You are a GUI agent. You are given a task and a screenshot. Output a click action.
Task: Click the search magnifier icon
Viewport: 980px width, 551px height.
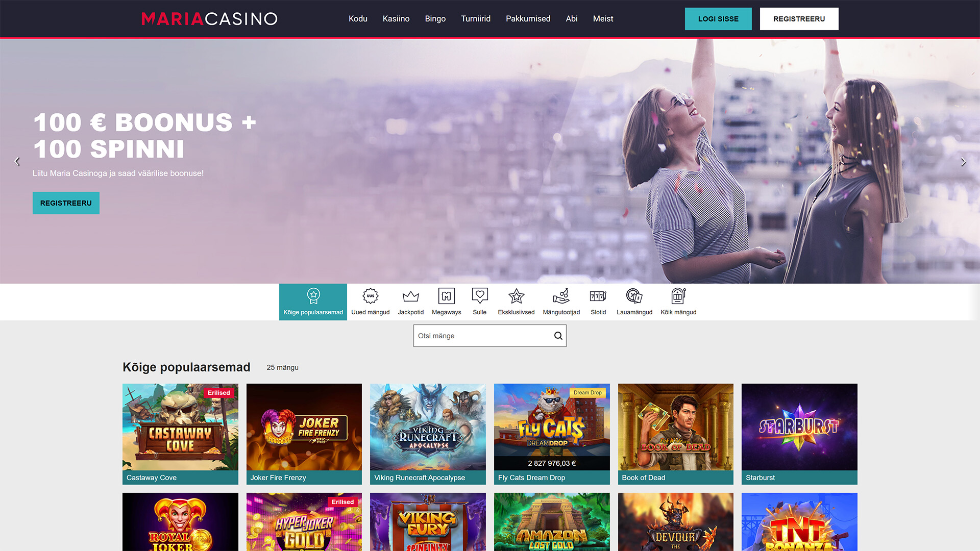tap(558, 336)
